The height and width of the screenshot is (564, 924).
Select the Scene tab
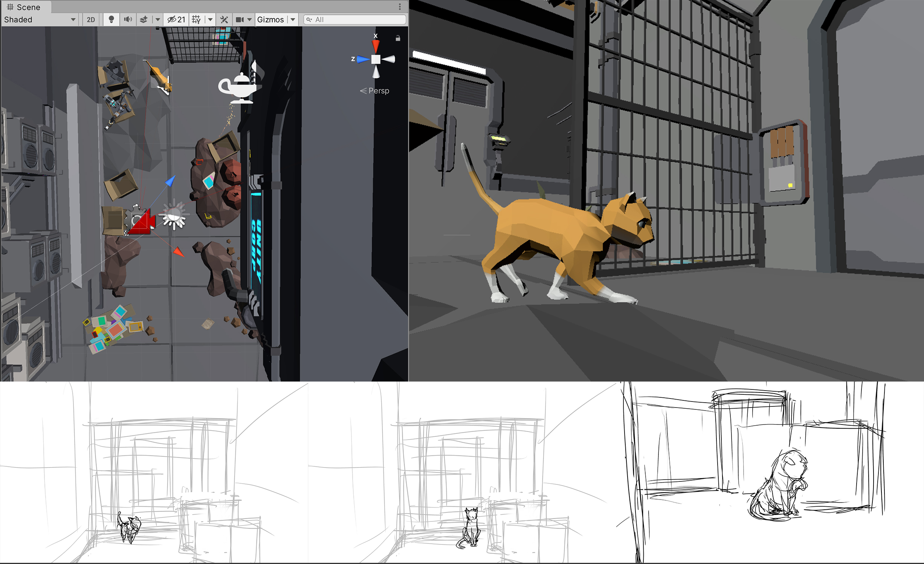[24, 7]
